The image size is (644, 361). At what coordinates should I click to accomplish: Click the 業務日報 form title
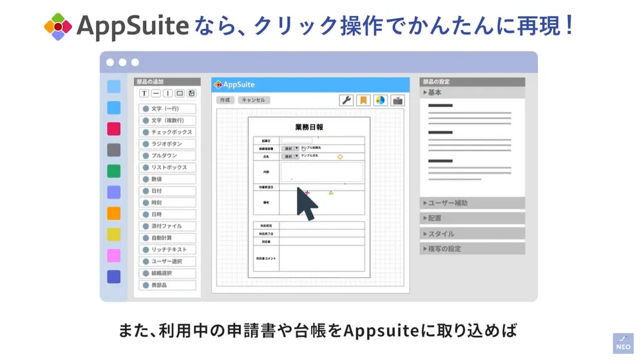point(309,127)
